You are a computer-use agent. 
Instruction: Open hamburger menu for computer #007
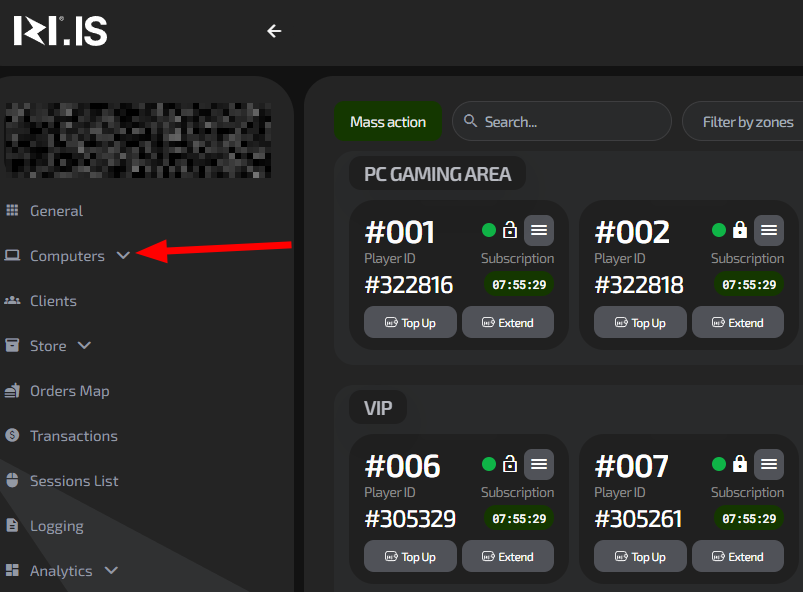768,464
